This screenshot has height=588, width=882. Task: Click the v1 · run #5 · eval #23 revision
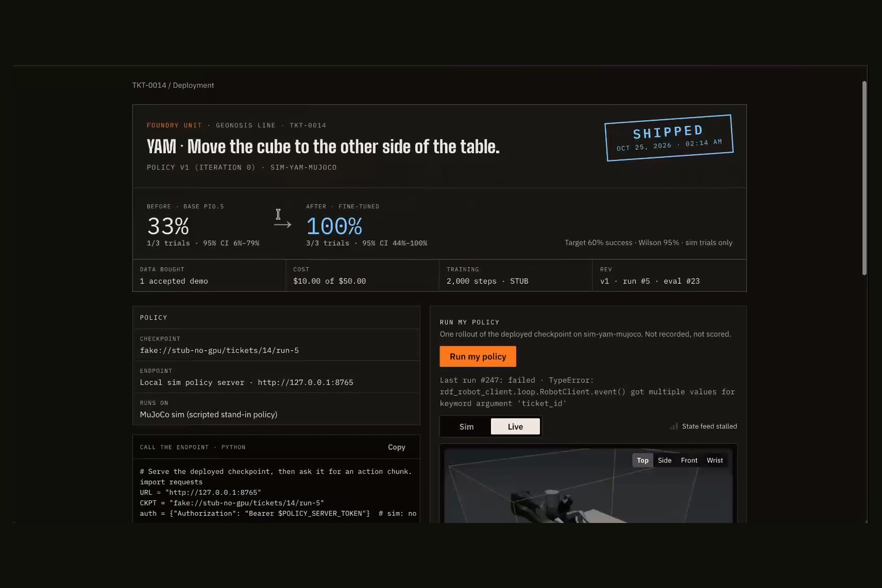pyautogui.click(x=650, y=281)
